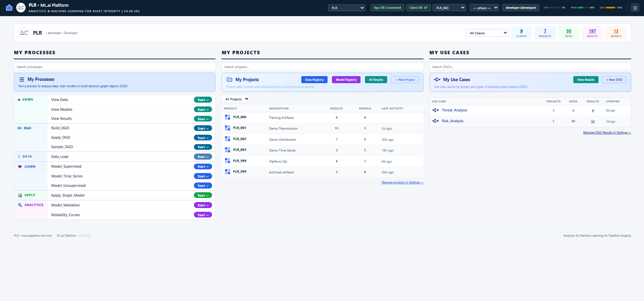Click Manage DGO Results in Settings link
Image resolution: width=644 pixels, height=301 pixels.
607,133
